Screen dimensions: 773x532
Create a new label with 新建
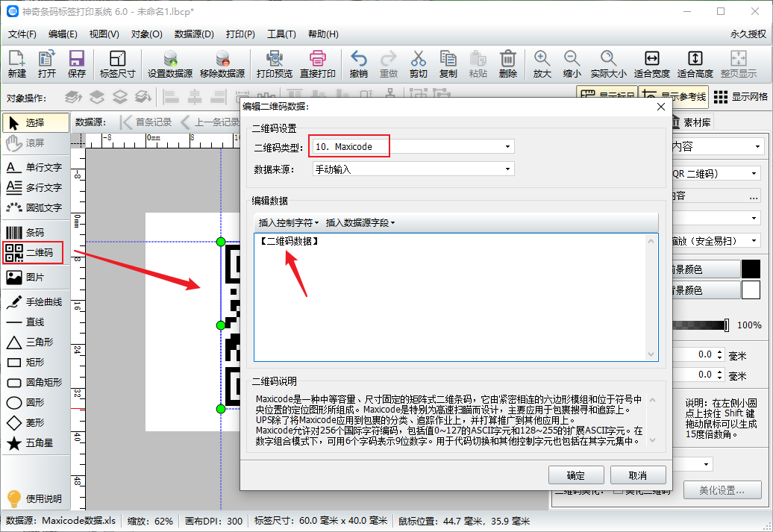(16, 64)
